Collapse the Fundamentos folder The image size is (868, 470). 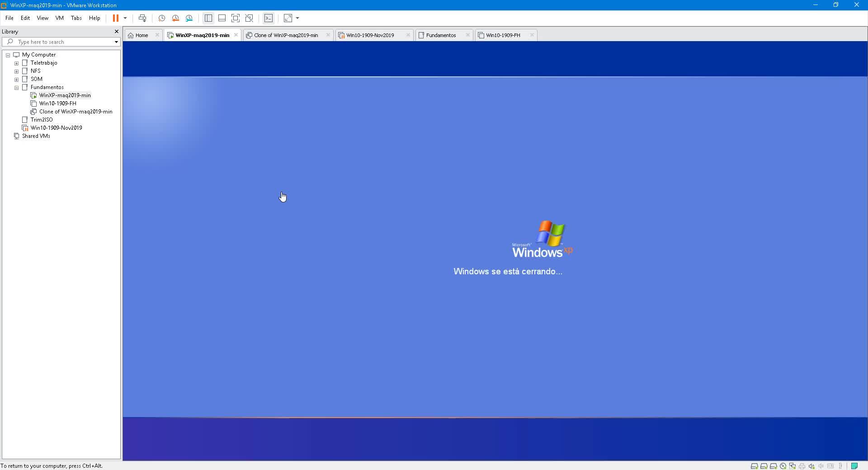[x=17, y=88]
